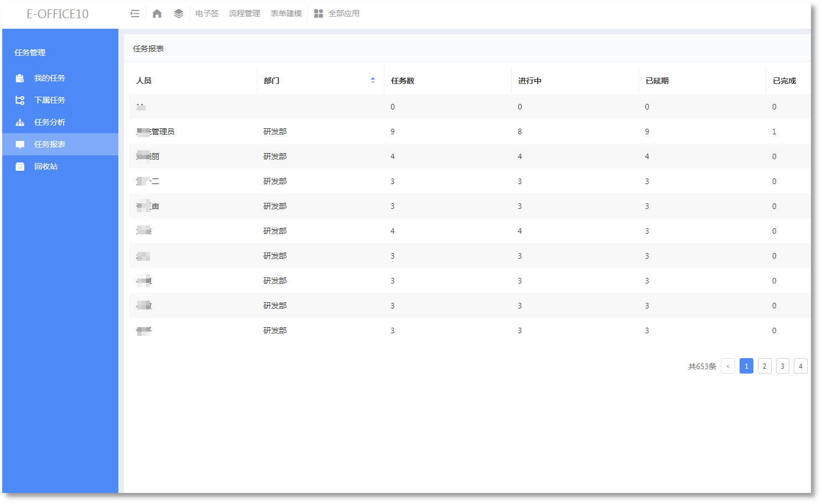The width and height of the screenshot is (822, 504).
Task: Open the 全部应用 grid icon
Action: tap(319, 14)
